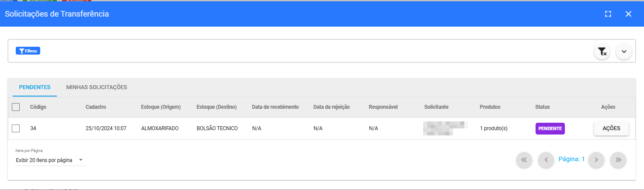Click the Produtos column header
644x190 pixels.
[490, 107]
